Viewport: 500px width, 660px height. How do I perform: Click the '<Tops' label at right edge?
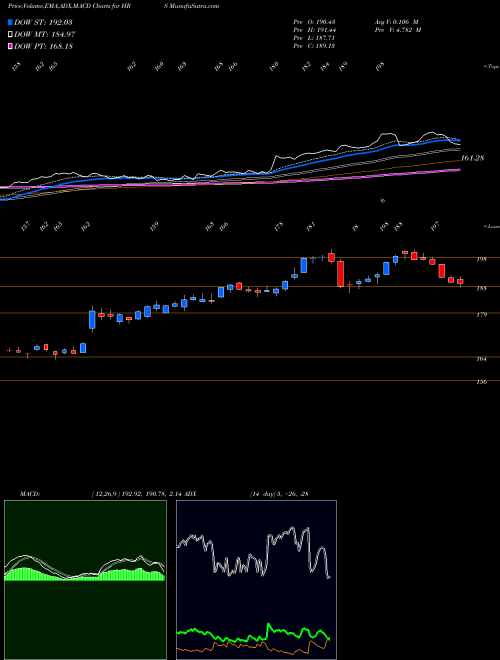491,67
